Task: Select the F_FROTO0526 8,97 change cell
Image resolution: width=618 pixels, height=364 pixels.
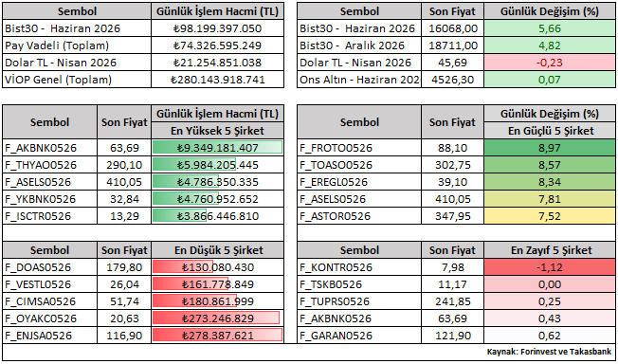Action: click(550, 148)
